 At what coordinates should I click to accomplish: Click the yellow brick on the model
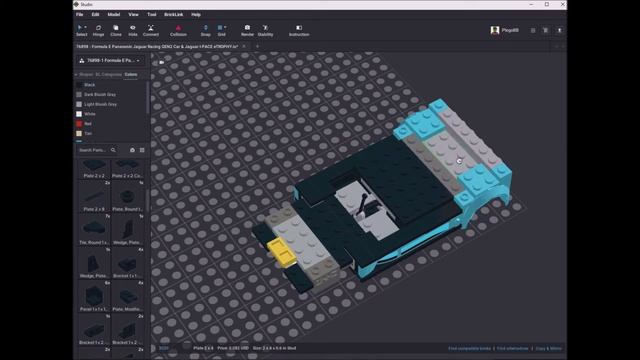pos(281,252)
